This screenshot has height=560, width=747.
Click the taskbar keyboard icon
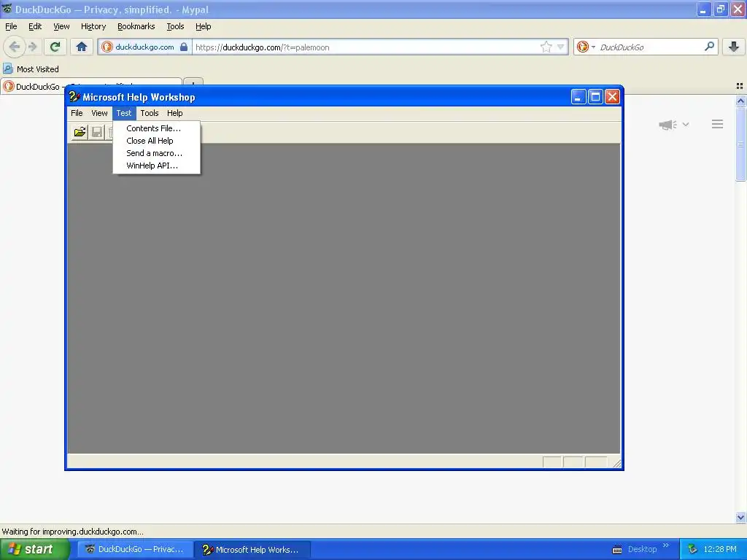(x=617, y=550)
